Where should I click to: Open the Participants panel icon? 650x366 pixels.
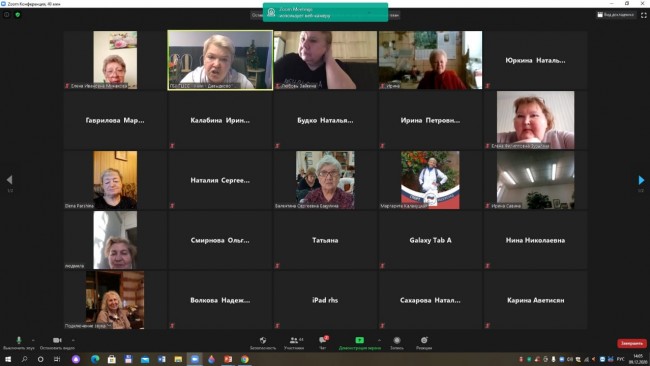click(294, 340)
